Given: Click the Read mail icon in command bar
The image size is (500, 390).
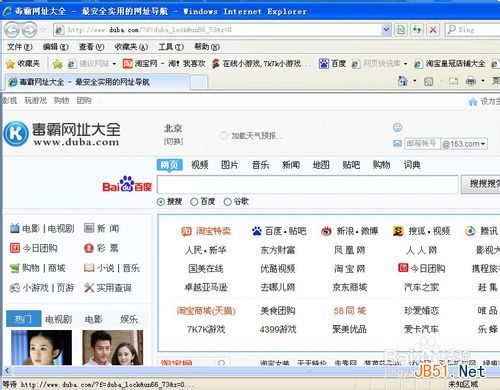Looking at the screenshot, I should 453,81.
